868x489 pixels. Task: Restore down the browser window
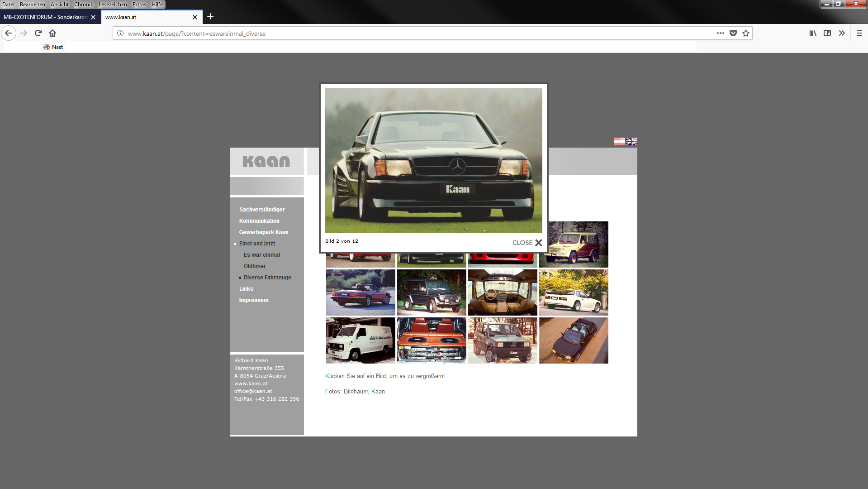[x=839, y=4]
